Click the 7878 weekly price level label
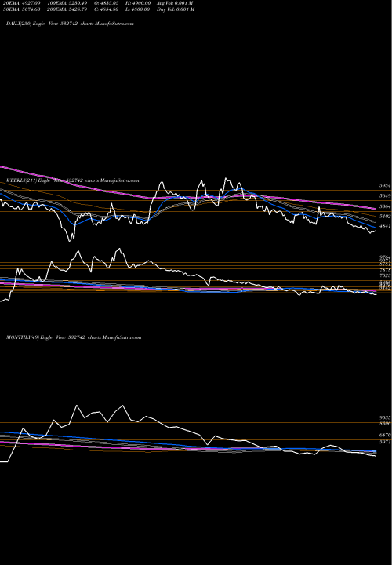Screen dimensions: 392x565 tap(385, 269)
